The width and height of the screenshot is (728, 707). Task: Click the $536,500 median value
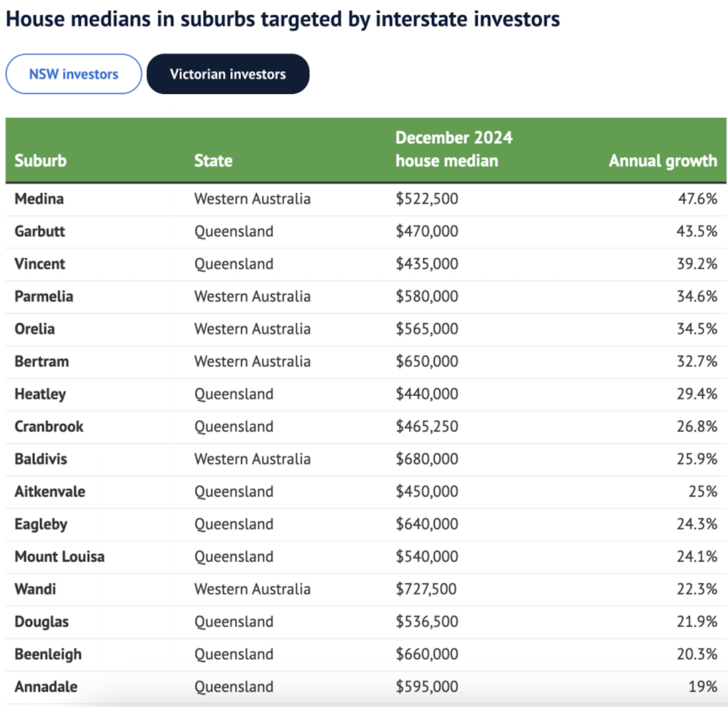[427, 622]
